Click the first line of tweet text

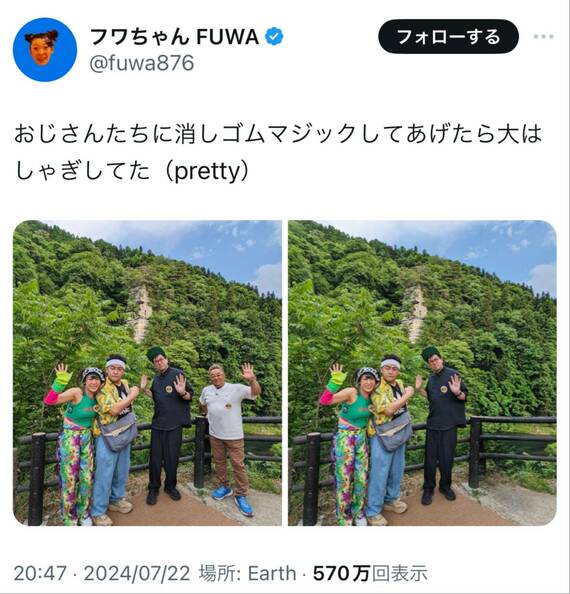(x=278, y=134)
